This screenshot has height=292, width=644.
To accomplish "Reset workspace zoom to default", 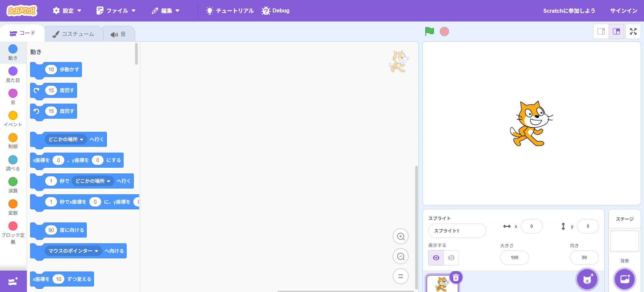I will click(x=401, y=277).
